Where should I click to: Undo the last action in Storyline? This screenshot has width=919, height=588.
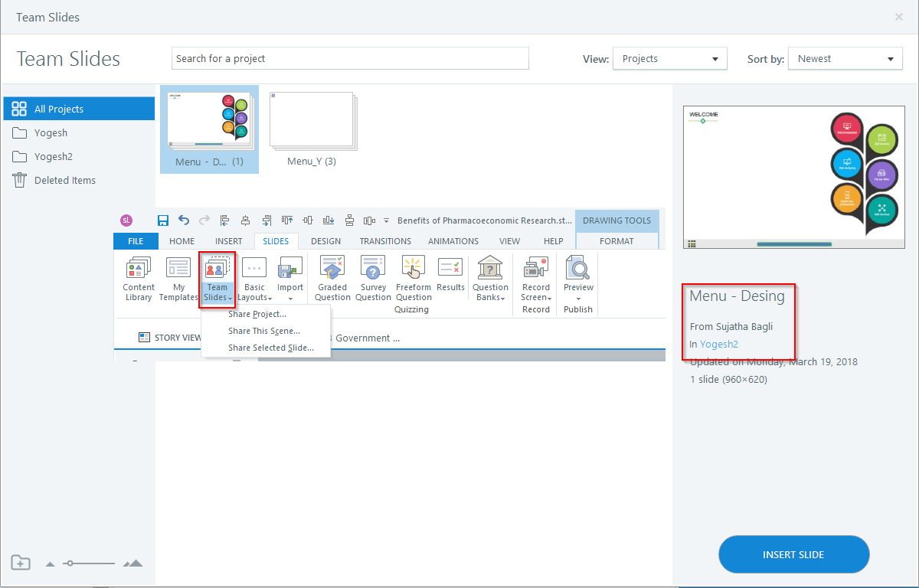click(x=184, y=220)
